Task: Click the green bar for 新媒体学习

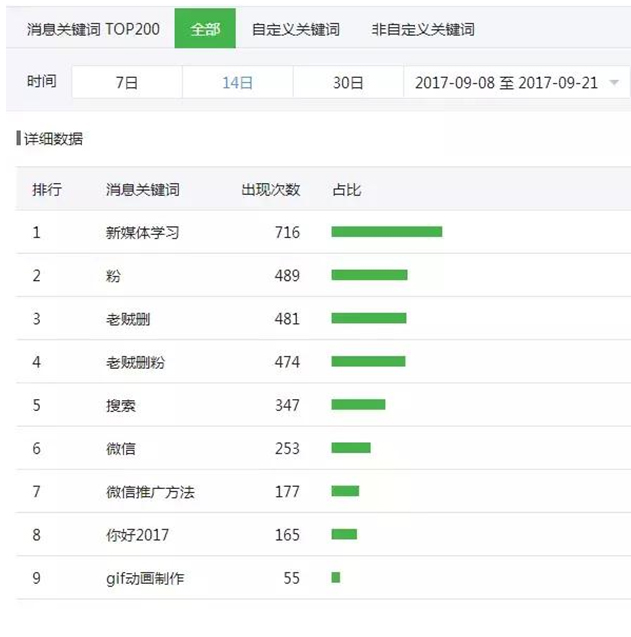Action: click(x=386, y=232)
